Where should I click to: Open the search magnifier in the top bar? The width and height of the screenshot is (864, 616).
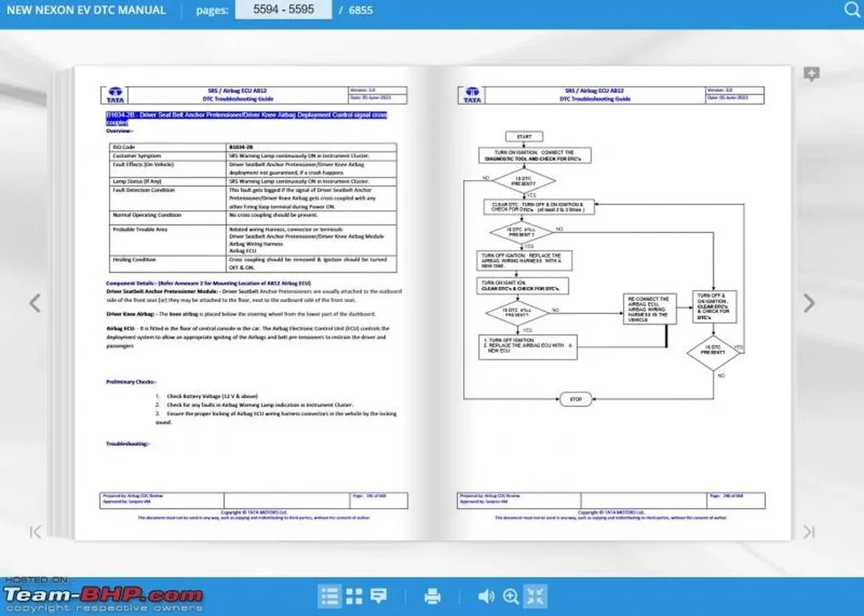850,10
